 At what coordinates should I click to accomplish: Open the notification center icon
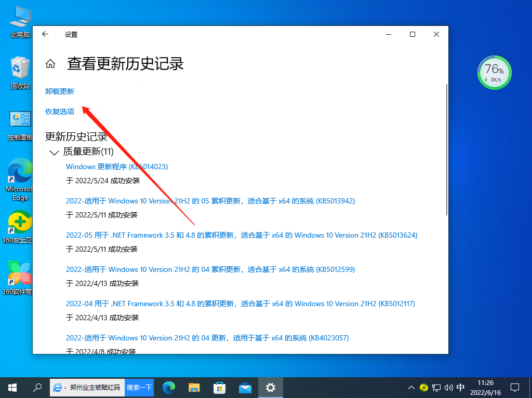pos(514,387)
